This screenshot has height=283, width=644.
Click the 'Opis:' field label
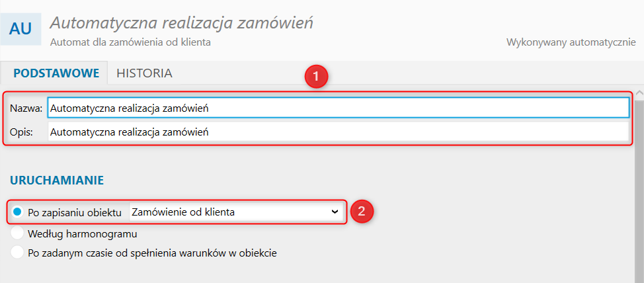[x=22, y=132]
